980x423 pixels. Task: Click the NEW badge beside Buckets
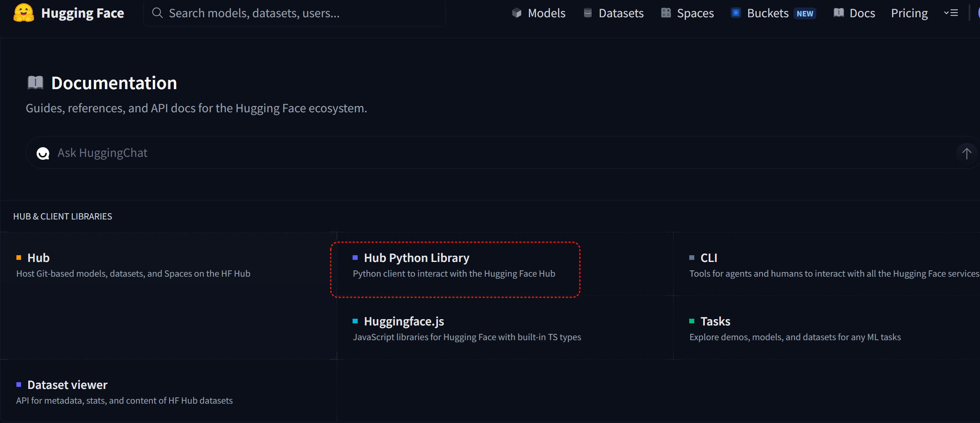coord(805,13)
